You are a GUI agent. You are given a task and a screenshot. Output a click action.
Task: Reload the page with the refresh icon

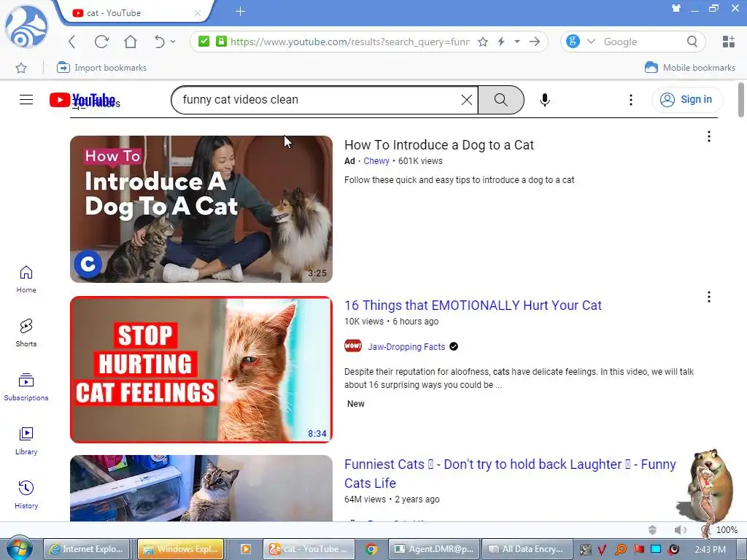coord(101,42)
